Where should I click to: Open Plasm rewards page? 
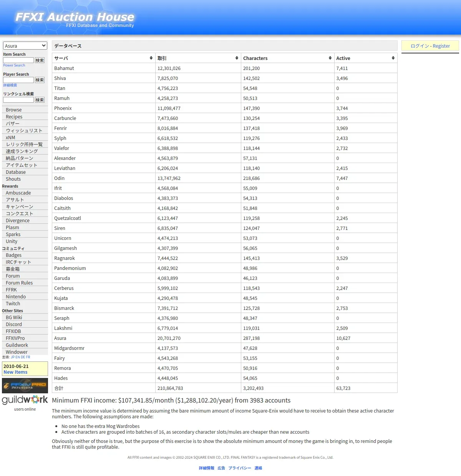coord(25,227)
